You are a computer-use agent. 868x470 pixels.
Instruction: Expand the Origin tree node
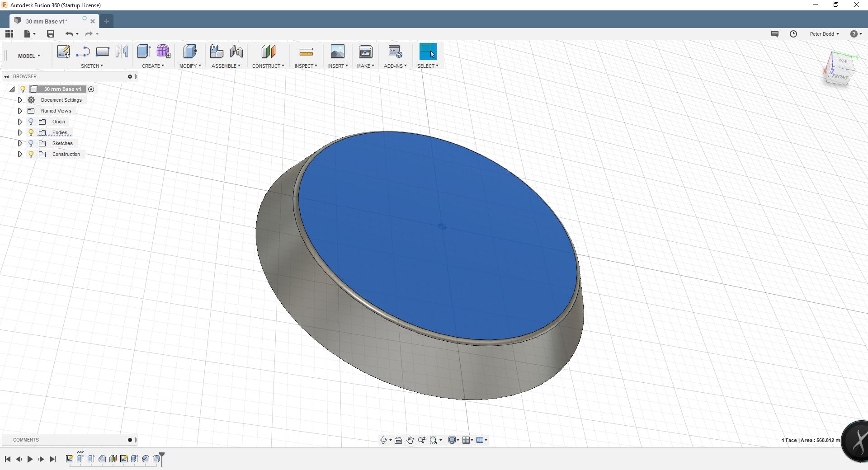(20, 122)
